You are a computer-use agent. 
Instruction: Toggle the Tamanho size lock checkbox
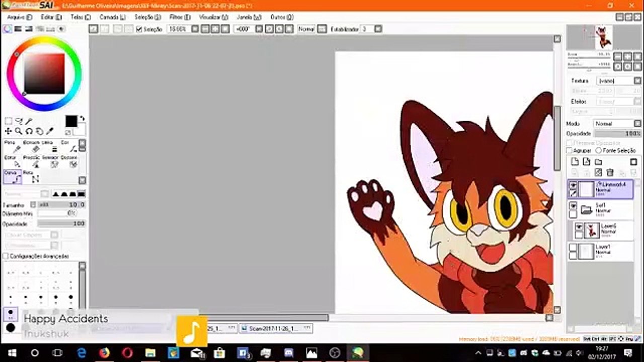[x=33, y=205]
